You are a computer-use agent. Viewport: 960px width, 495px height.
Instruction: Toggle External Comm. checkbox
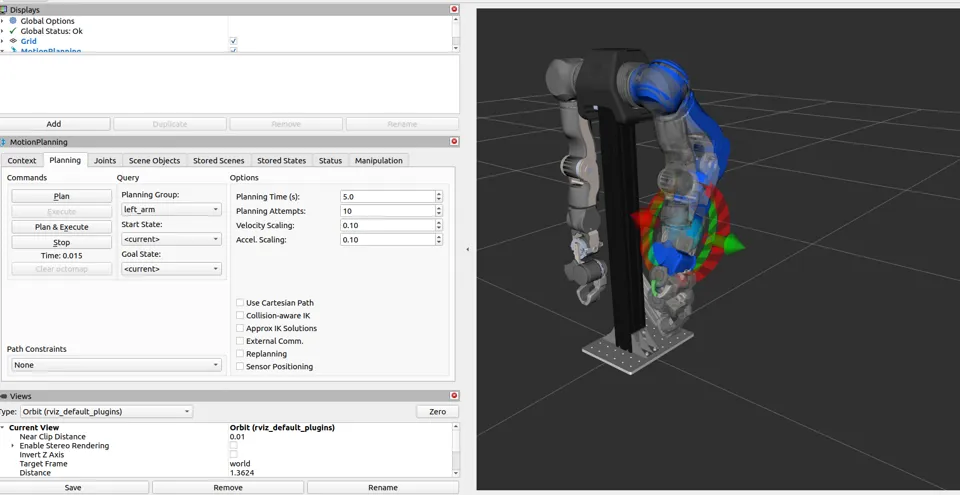tap(240, 341)
